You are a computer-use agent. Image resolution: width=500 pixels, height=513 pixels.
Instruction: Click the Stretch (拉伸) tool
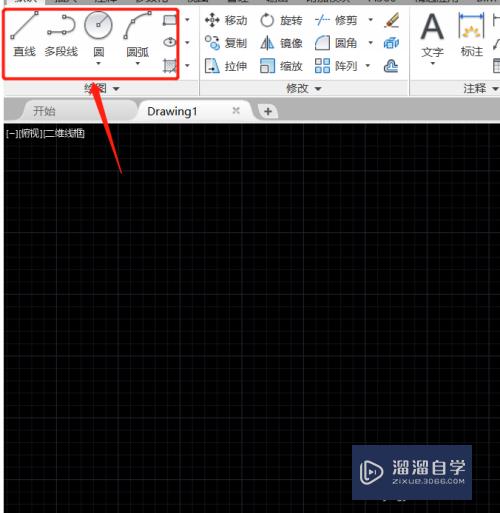(226, 66)
